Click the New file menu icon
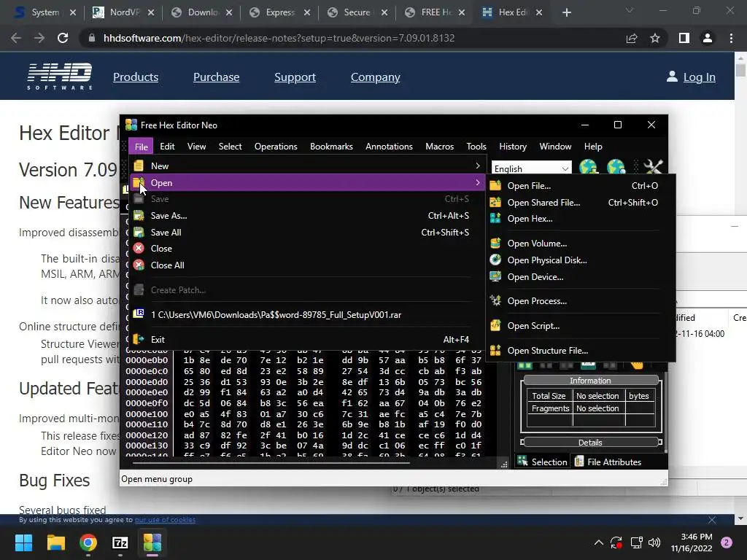The height and width of the screenshot is (560, 747). coord(139,166)
